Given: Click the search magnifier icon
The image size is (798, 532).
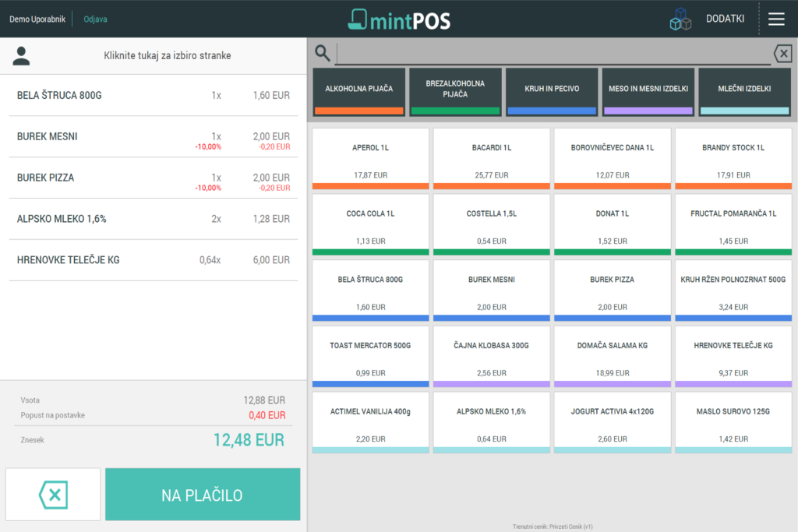Looking at the screenshot, I should pos(322,53).
